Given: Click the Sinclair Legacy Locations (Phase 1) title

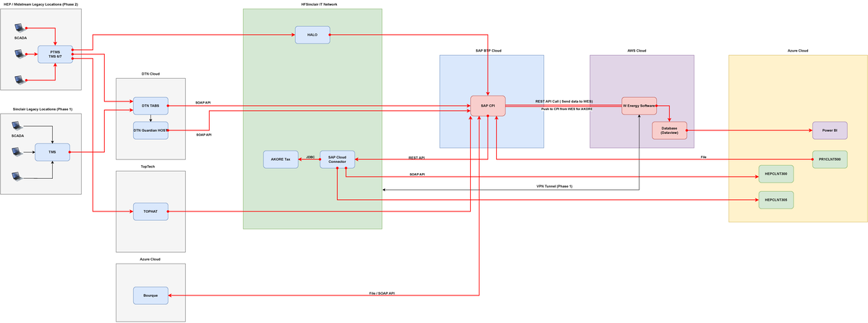Looking at the screenshot, I should pos(43,109).
